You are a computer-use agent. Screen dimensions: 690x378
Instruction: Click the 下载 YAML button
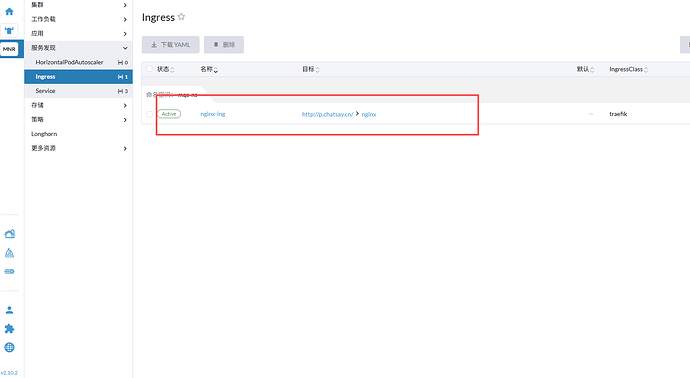[x=170, y=44]
